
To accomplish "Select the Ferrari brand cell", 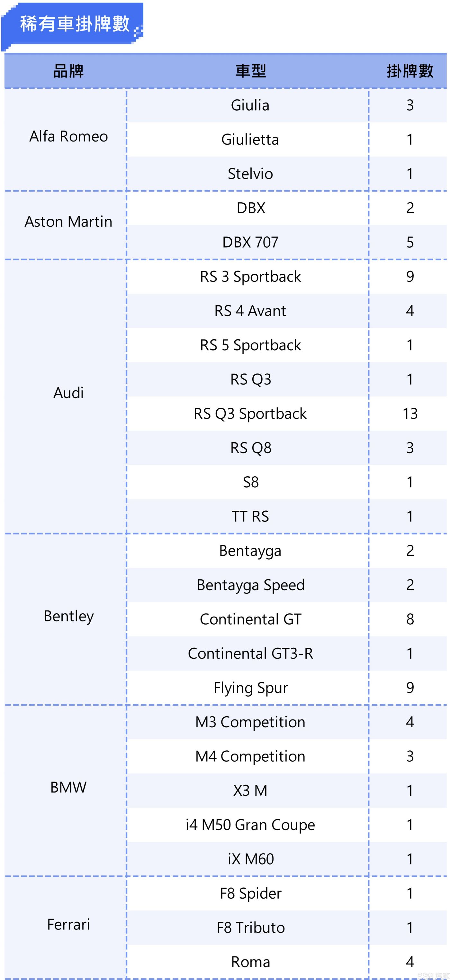I will coord(68,924).
